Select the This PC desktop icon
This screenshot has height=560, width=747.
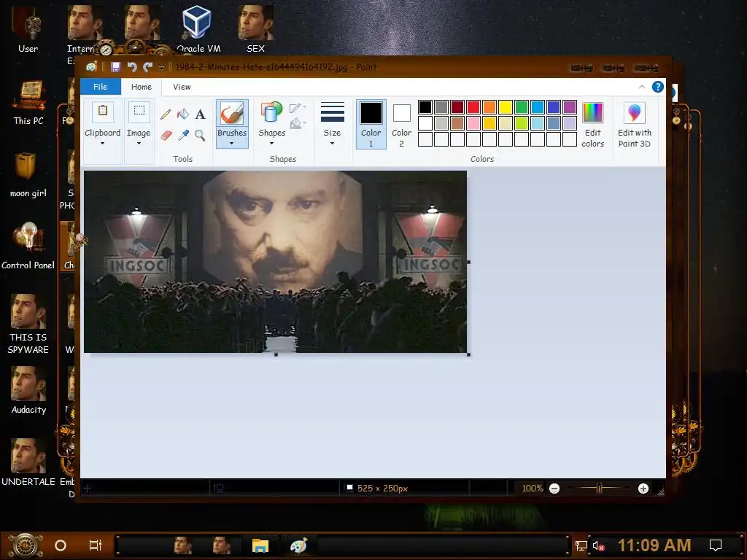click(x=28, y=102)
